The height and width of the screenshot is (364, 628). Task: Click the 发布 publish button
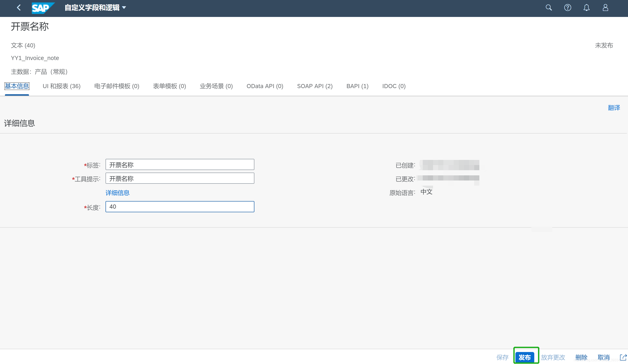pyautogui.click(x=525, y=358)
